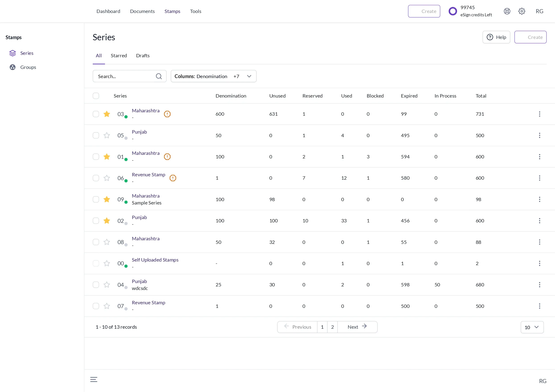Click the search magnifier icon
The width and height of the screenshot is (555, 392).
[159, 76]
